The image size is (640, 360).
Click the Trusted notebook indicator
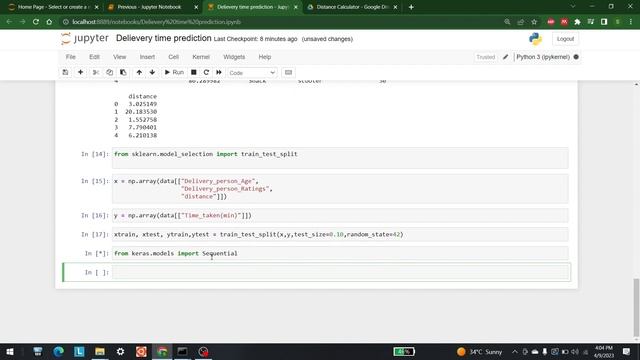[486, 57]
